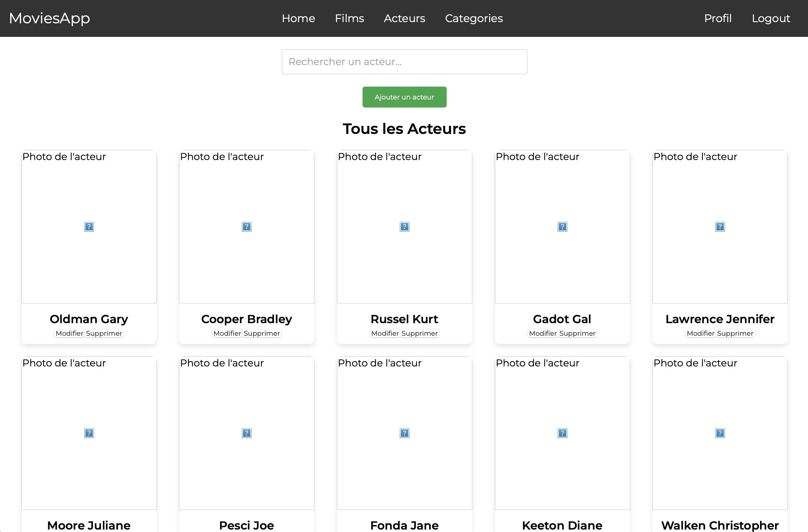Click Modifier for Gadot Gal
This screenshot has width=808, height=532.
pos(543,333)
